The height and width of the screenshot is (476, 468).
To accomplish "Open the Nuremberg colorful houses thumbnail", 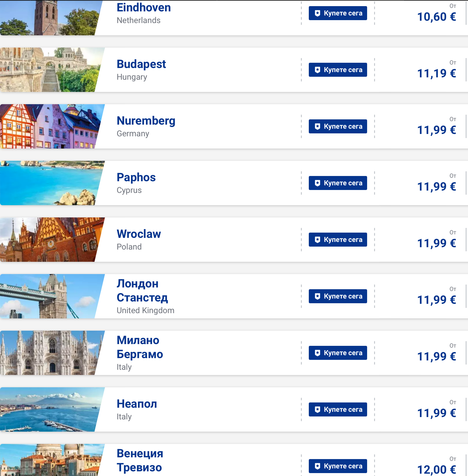I will (x=48, y=126).
